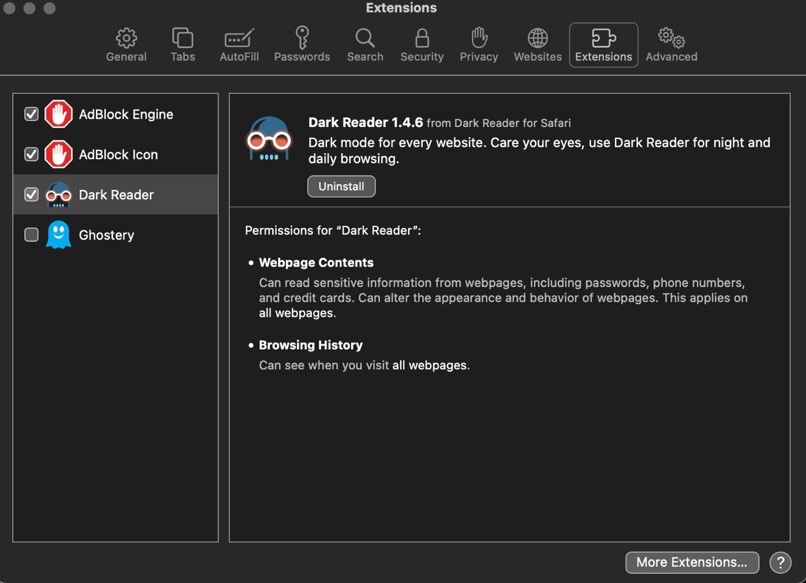Open the Passwords key icon
The width and height of the screenshot is (806, 583).
[302, 38]
